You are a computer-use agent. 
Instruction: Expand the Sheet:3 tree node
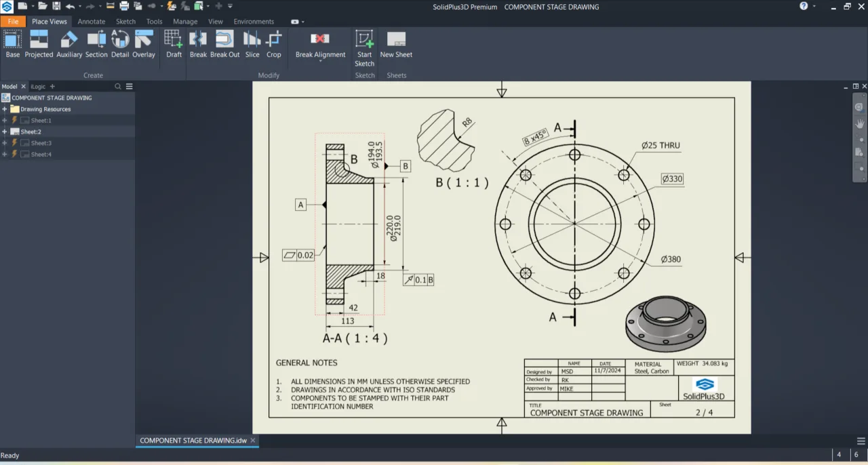pyautogui.click(x=5, y=143)
